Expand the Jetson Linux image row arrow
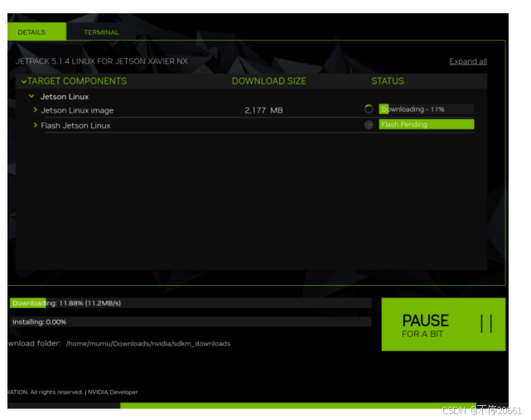The height and width of the screenshot is (420, 531). [x=36, y=109]
